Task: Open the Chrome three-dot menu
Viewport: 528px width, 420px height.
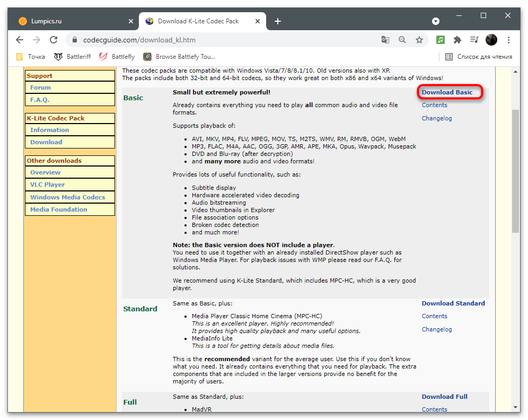Action: [508, 40]
